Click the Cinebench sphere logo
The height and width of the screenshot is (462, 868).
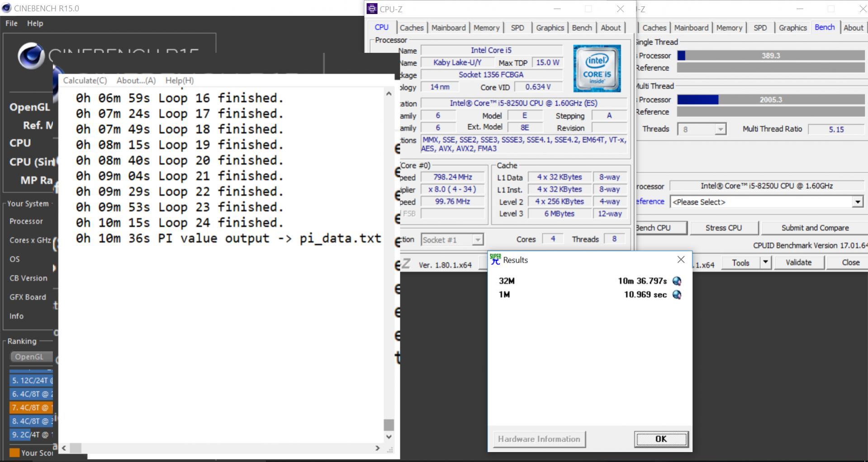coord(31,56)
